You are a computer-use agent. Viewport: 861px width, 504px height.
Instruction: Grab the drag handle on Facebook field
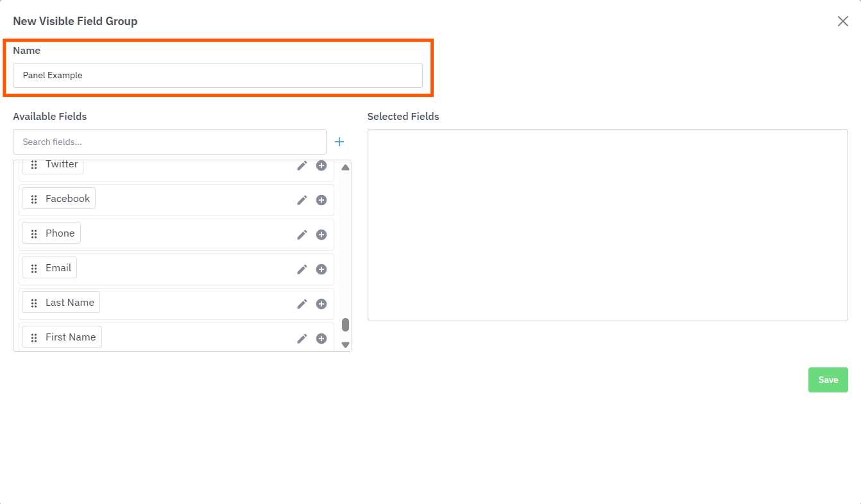(34, 199)
